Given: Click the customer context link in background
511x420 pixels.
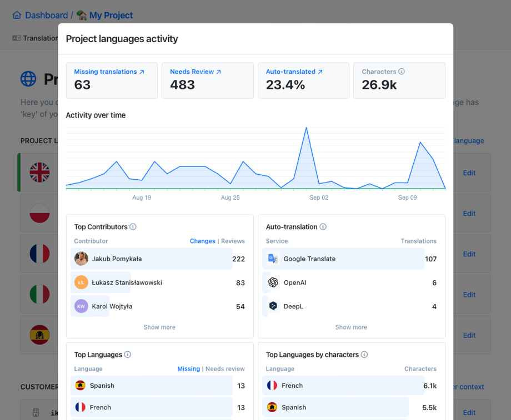Looking at the screenshot, I should (469, 387).
